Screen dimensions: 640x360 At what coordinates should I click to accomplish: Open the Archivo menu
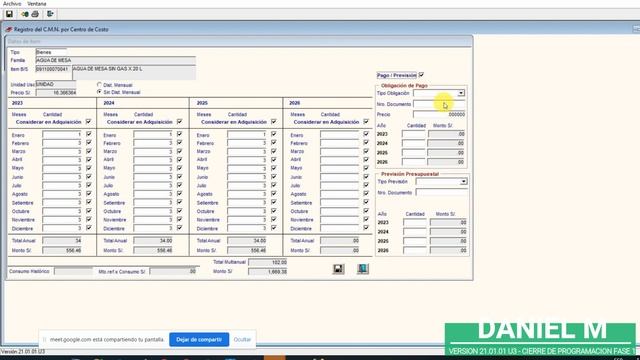point(12,4)
